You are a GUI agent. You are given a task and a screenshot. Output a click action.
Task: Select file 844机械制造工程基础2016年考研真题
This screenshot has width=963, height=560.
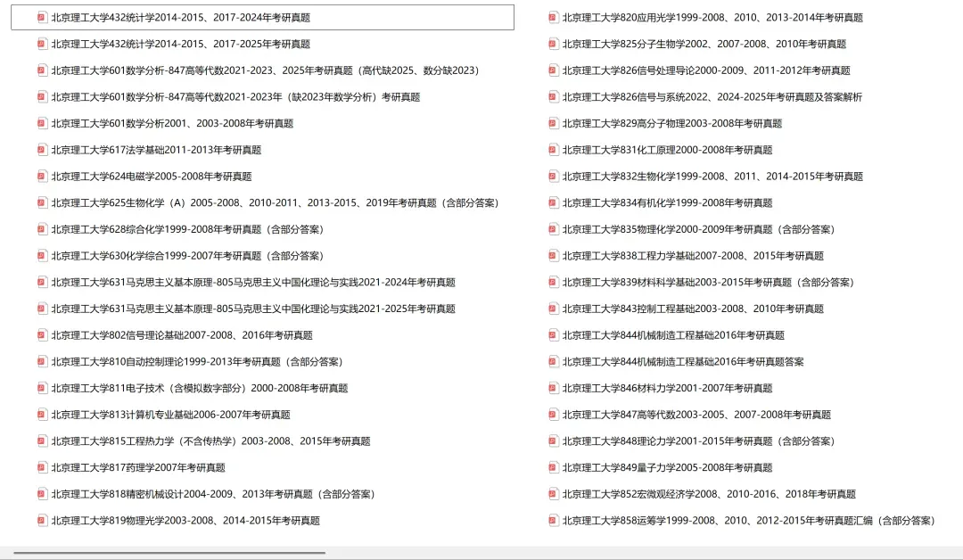(x=673, y=335)
